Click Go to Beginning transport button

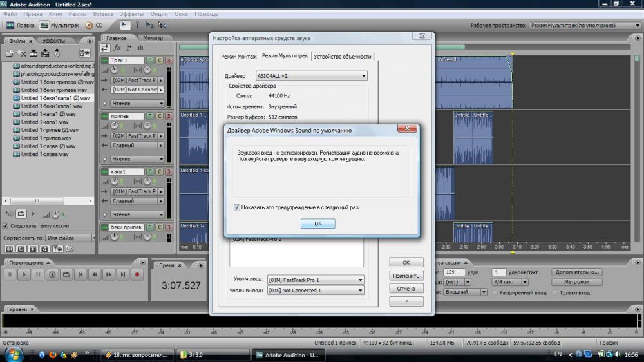80,274
